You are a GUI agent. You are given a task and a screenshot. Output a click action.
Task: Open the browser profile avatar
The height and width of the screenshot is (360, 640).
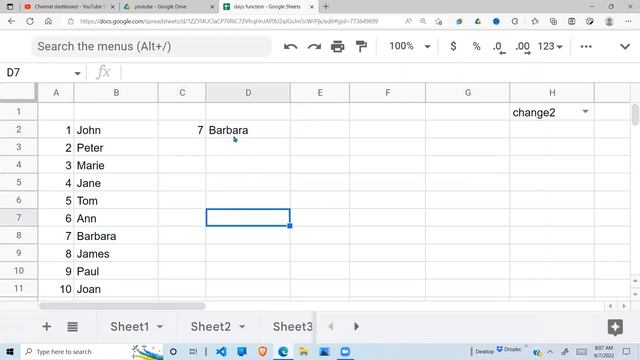[609, 21]
